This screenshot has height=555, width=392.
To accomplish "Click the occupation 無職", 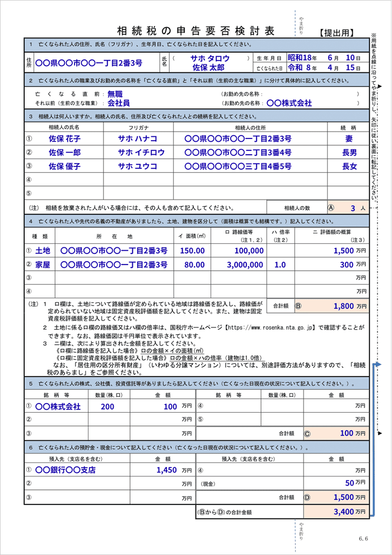I will (x=115, y=94).
